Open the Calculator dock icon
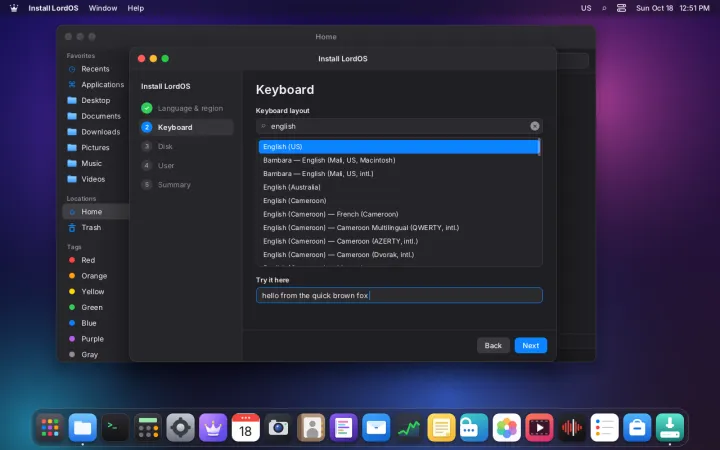 (148, 428)
